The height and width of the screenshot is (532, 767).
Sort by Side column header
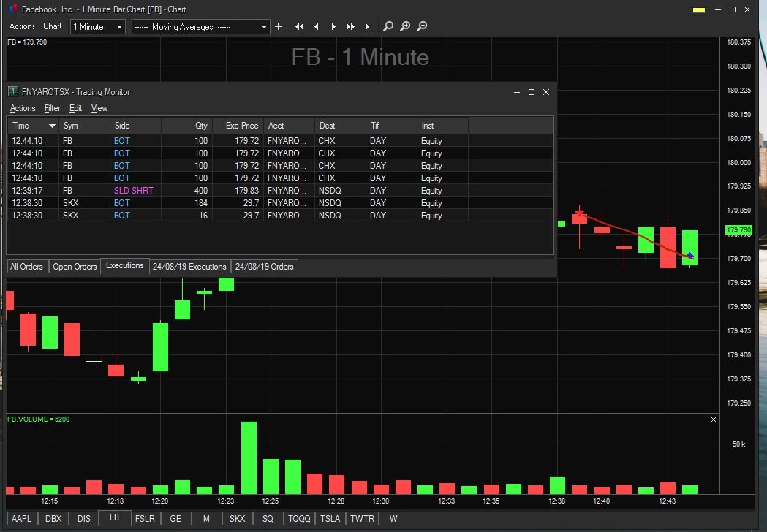point(135,126)
